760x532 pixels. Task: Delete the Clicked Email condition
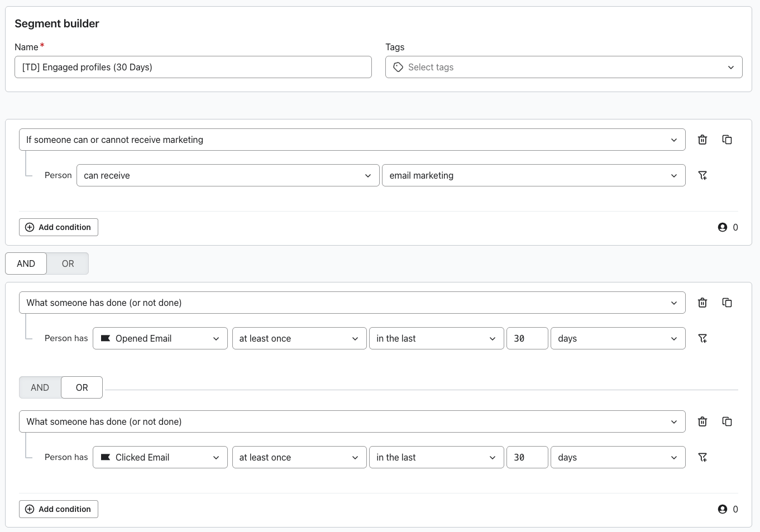pyautogui.click(x=702, y=421)
